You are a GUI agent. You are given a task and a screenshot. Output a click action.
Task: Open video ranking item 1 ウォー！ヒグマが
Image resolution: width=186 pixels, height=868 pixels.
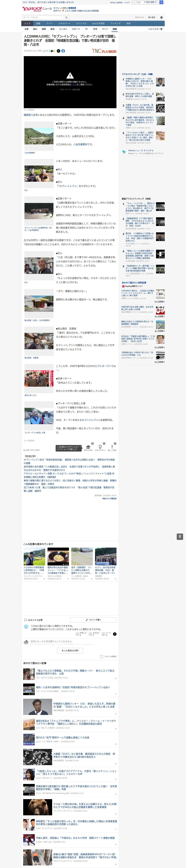[x=140, y=207]
